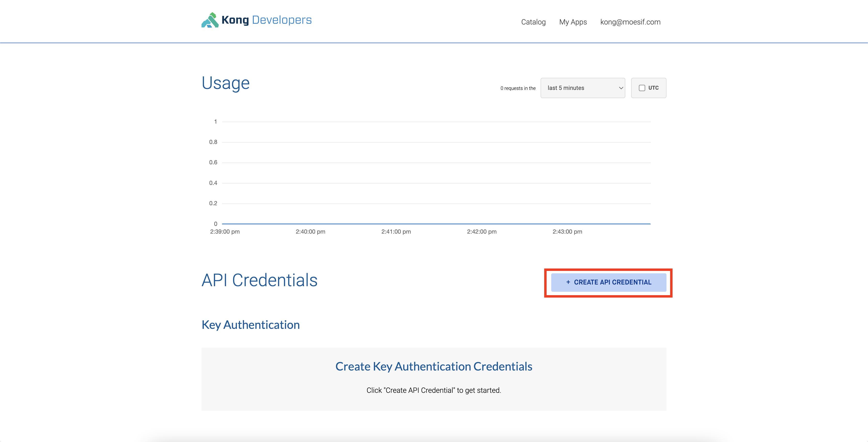Viewport: 868px width, 442px height.
Task: Expand the 'last 5 minutes' time range dropdown
Action: click(583, 88)
